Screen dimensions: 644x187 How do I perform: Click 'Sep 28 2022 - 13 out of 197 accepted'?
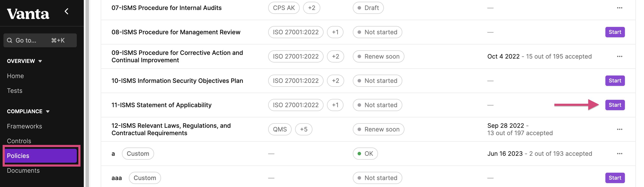coord(520,129)
